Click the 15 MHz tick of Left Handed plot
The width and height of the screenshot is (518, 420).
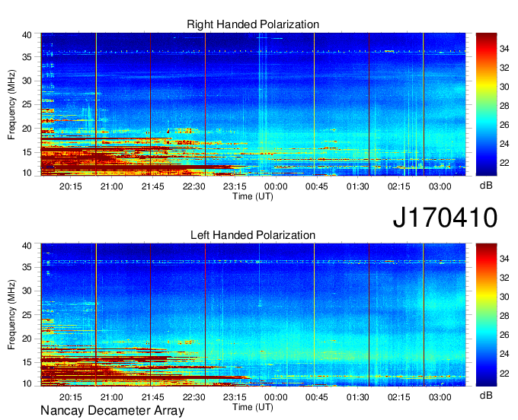tap(27, 363)
